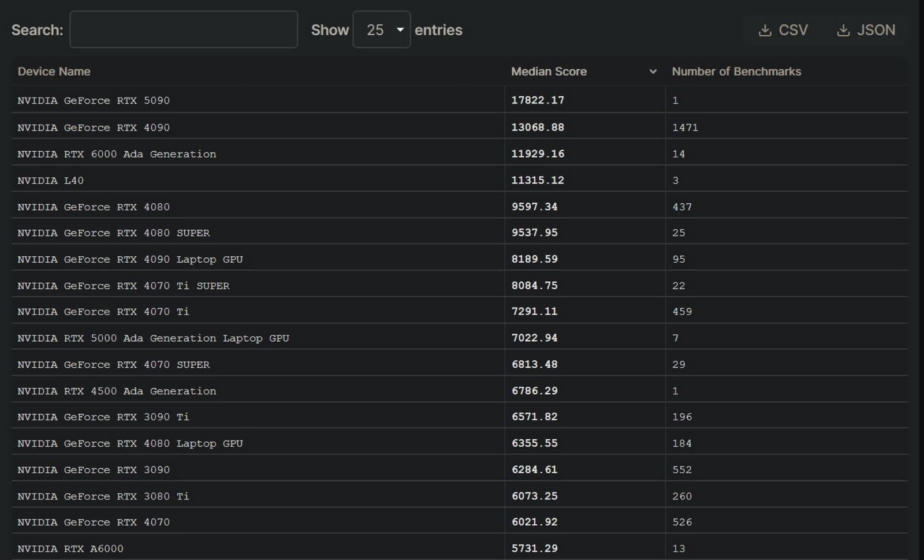
Task: Select the benchmark count 260
Action: pyautogui.click(x=682, y=496)
